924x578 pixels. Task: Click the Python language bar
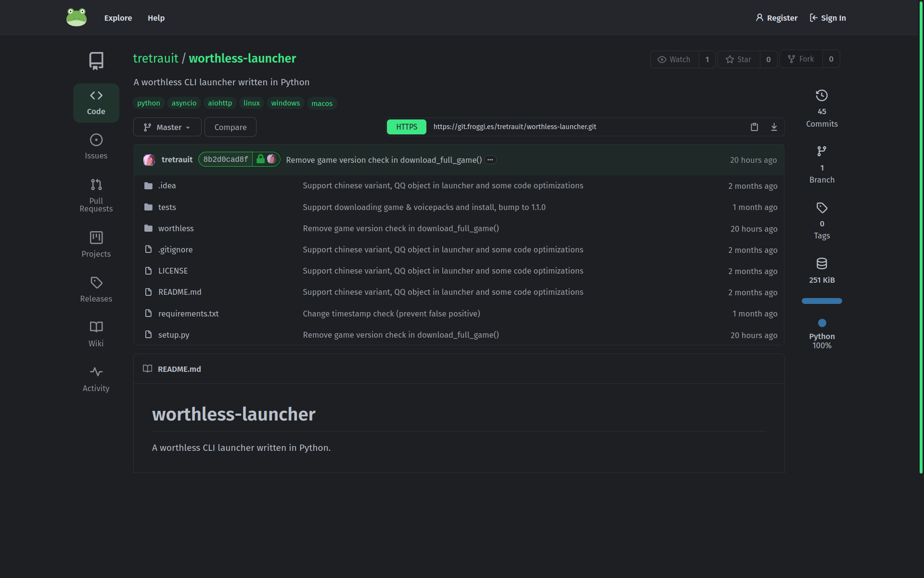(x=821, y=301)
